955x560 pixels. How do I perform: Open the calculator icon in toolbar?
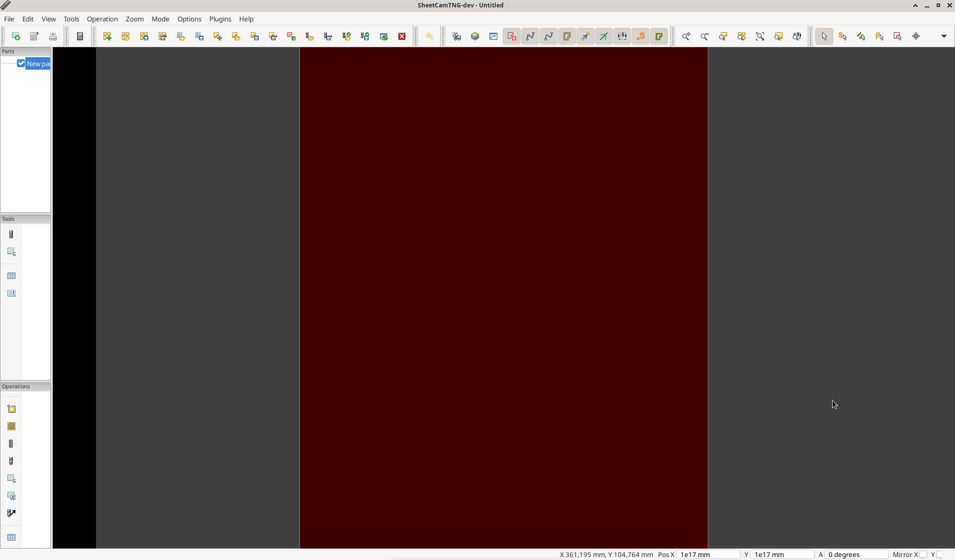pos(80,36)
